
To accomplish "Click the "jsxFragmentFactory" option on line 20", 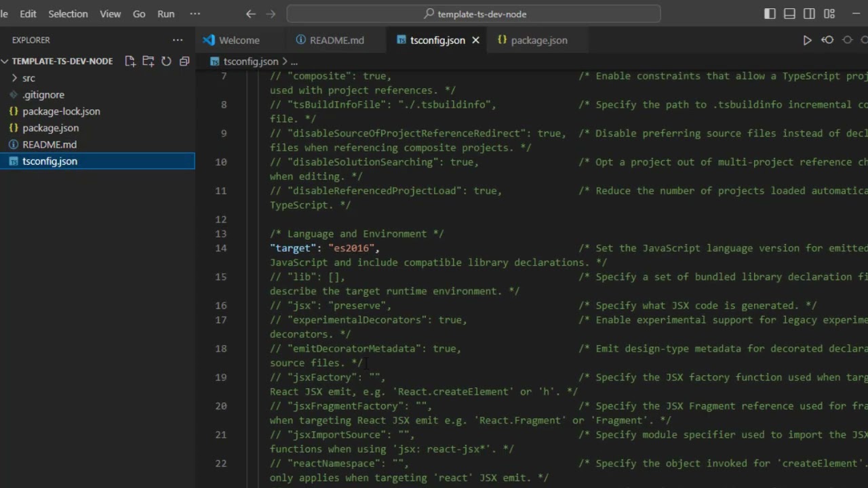I will pyautogui.click(x=351, y=406).
